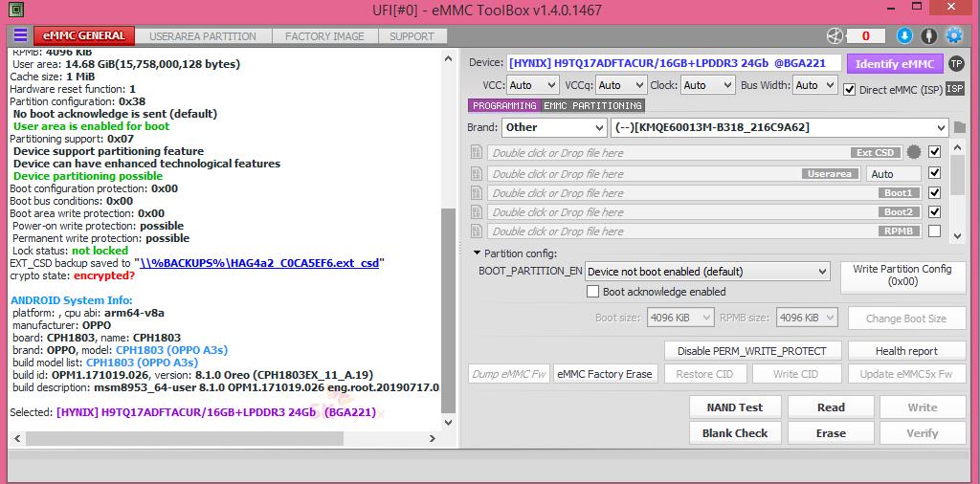This screenshot has height=484, width=980.
Task: Click the blue download arrow icon
Action: point(904,36)
